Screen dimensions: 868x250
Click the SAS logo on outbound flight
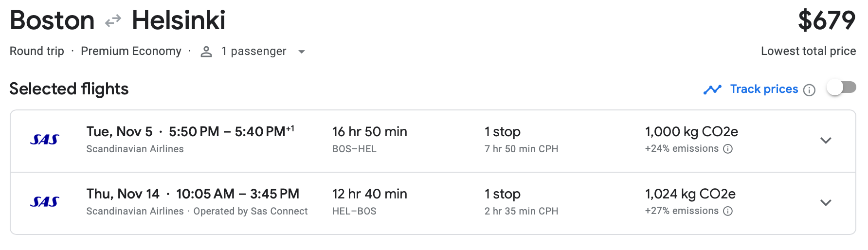45,140
